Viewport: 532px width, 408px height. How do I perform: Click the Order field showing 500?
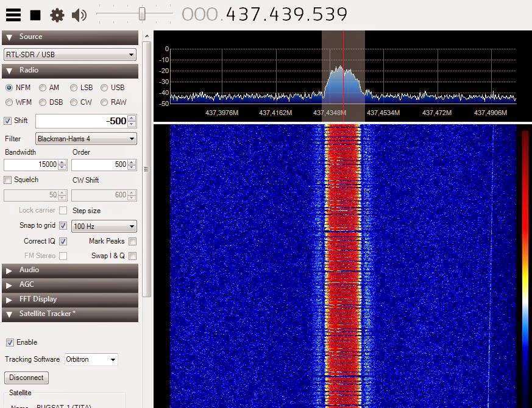point(99,165)
